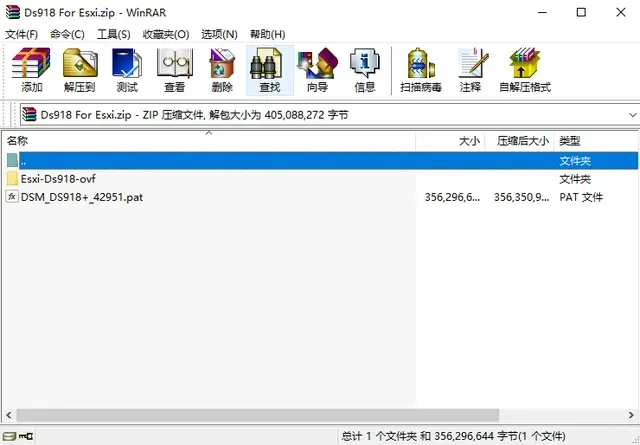The height and width of the screenshot is (445, 640).
Task: Sort by the 压缩后大小 column header
Action: click(x=520, y=141)
